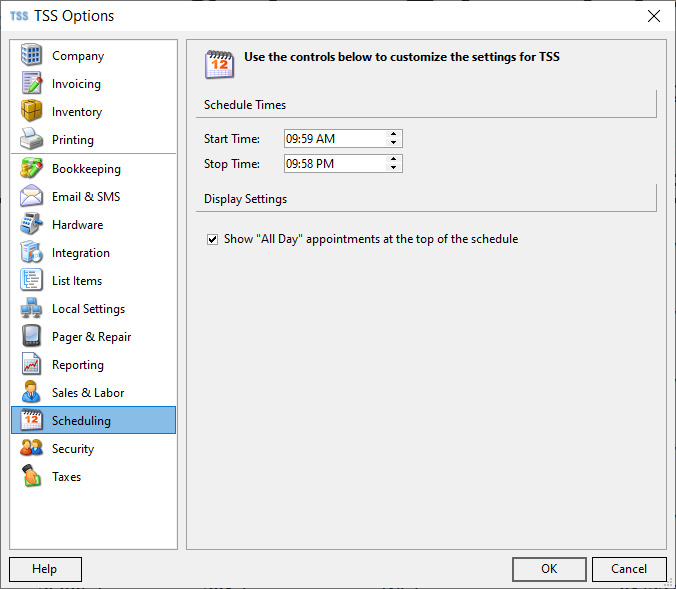The height and width of the screenshot is (589, 676).
Task: Click the Inventory box icon
Action: [31, 111]
